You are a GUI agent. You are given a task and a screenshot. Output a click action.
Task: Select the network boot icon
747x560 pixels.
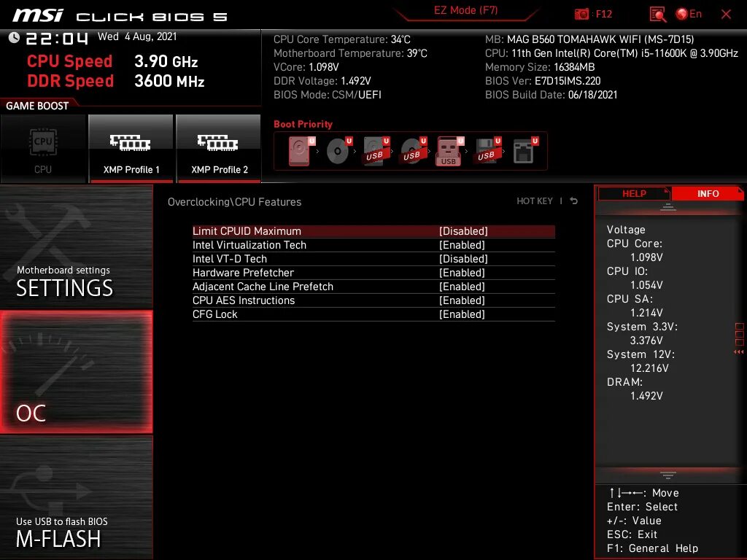pos(525,151)
